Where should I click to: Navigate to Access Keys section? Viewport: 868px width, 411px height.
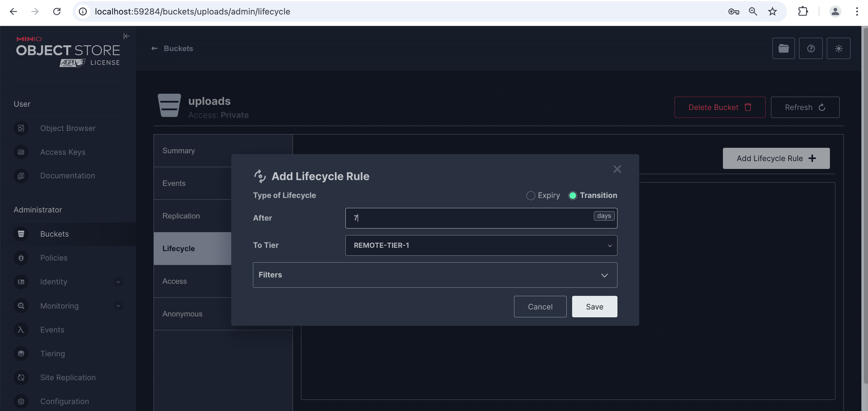pyautogui.click(x=63, y=152)
